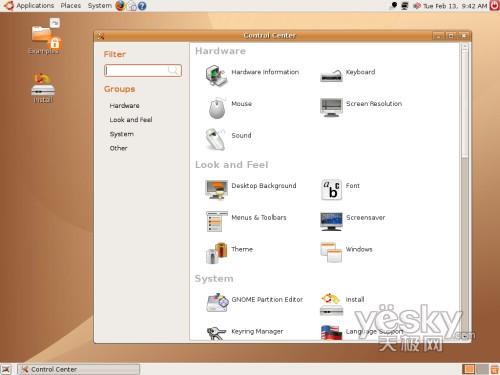Viewport: 500px width, 375px height.
Task: Click the Control Center window menu icon
Action: click(x=101, y=36)
